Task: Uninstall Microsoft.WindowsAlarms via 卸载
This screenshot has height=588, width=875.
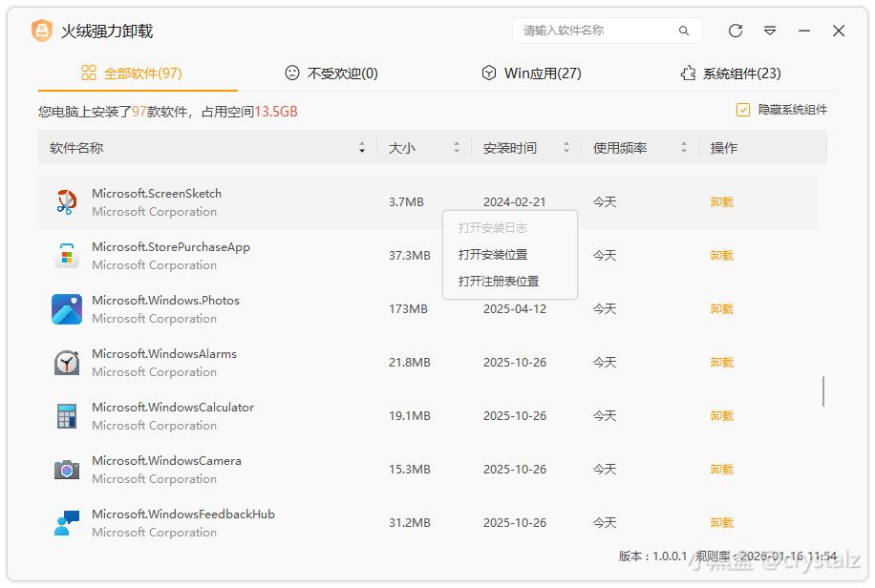Action: point(721,363)
